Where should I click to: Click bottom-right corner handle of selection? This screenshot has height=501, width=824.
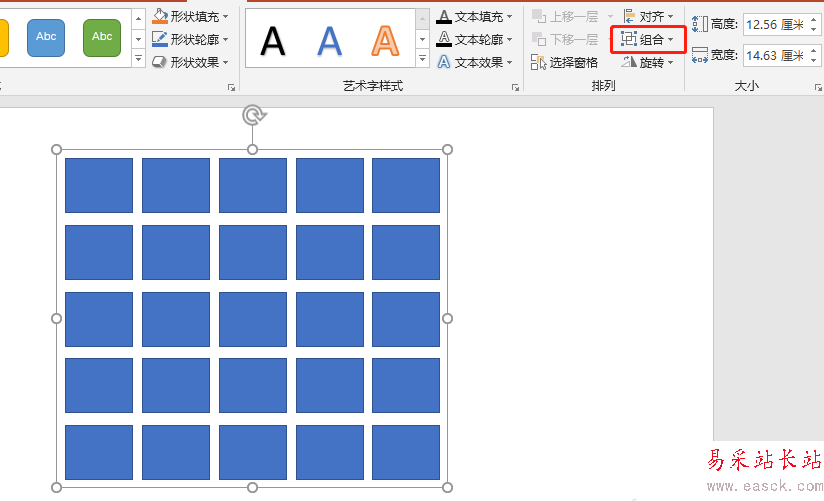(448, 488)
